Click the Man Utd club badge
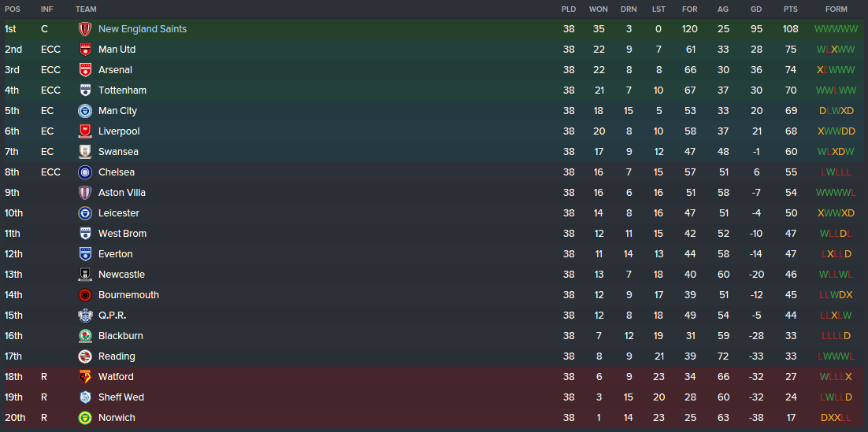 click(x=85, y=50)
